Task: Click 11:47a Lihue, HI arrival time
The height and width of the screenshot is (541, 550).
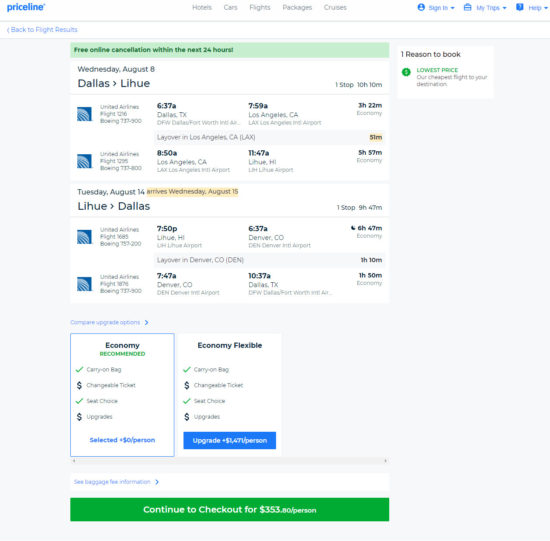Action: click(259, 153)
